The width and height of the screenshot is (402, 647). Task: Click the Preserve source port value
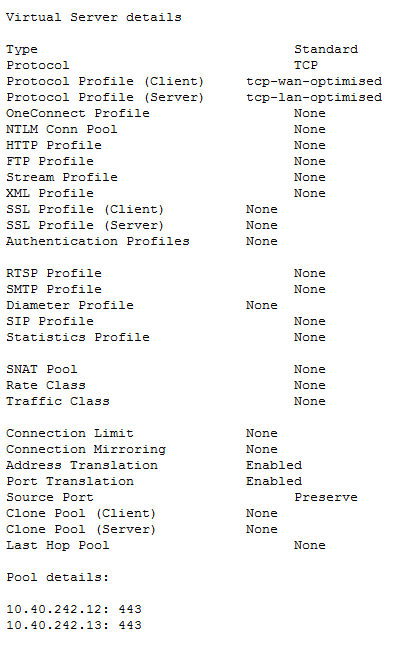pos(326,497)
